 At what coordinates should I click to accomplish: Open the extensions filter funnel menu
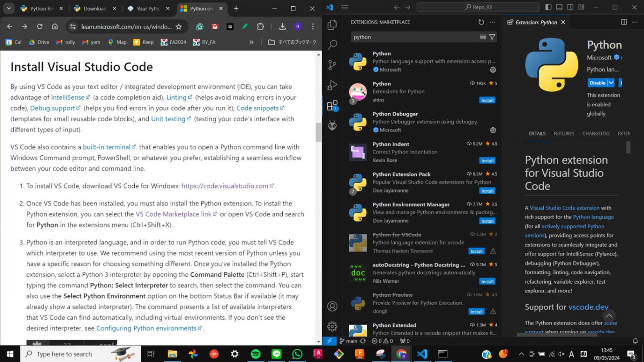point(492,37)
